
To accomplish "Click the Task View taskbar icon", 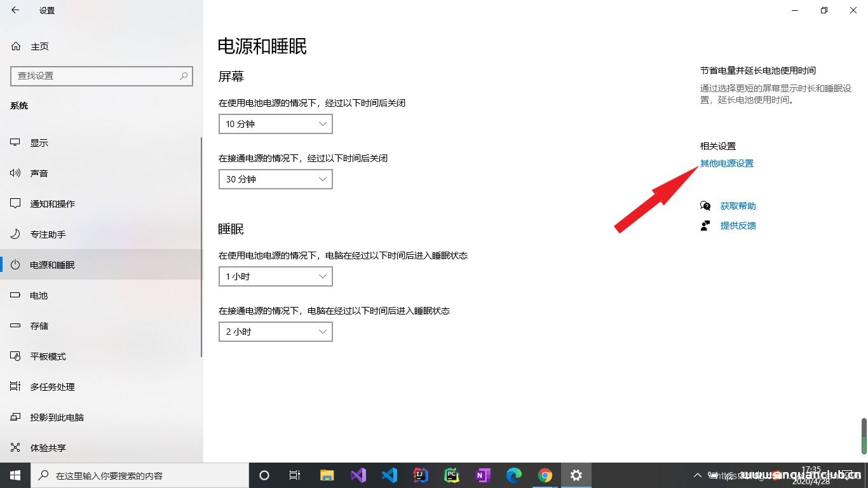I will (294, 475).
